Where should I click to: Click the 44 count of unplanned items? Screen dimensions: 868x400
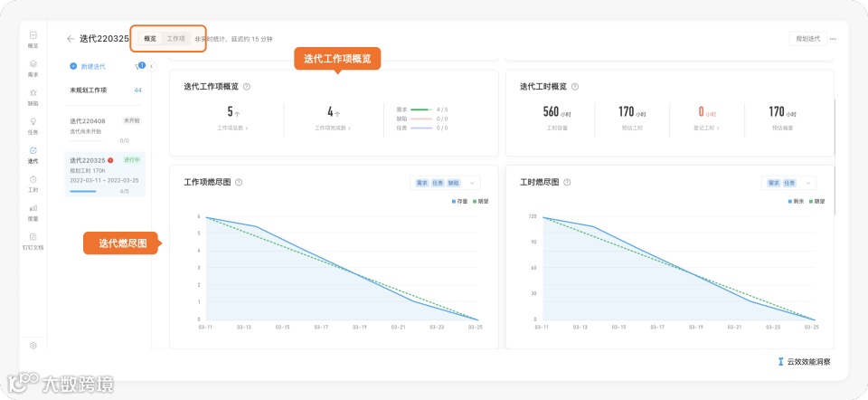[137, 90]
